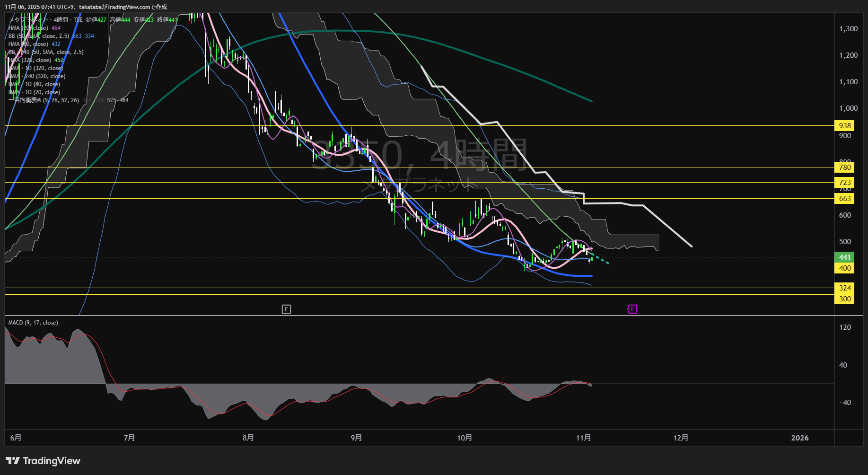Viewport: 868px width, 475px height.
Task: Select the BB (50, SMA, close, 2.5) legend
Action: pyautogui.click(x=39, y=36)
